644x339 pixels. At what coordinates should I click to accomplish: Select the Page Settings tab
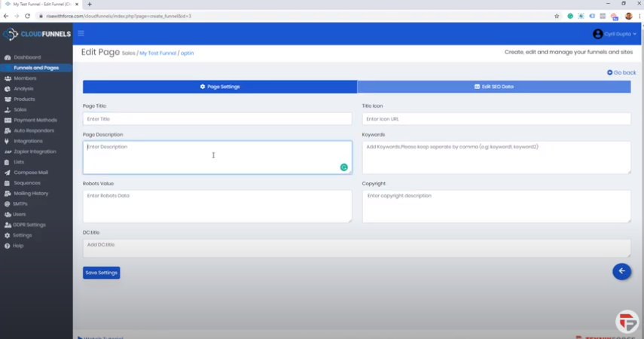point(220,87)
